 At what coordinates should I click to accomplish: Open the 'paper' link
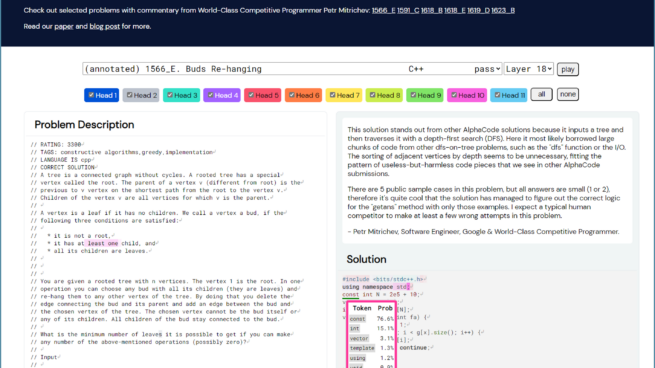[x=64, y=26]
